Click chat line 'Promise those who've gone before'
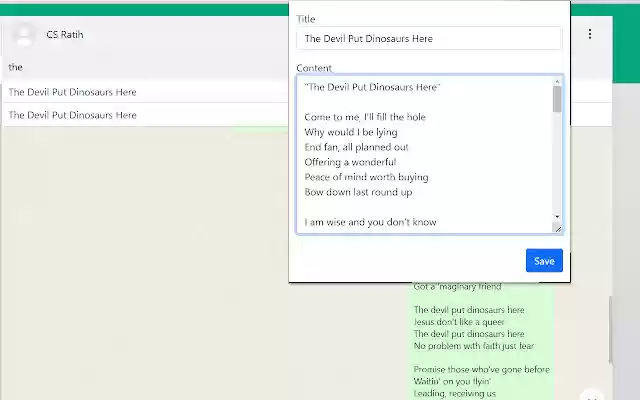640x400 pixels. point(482,369)
